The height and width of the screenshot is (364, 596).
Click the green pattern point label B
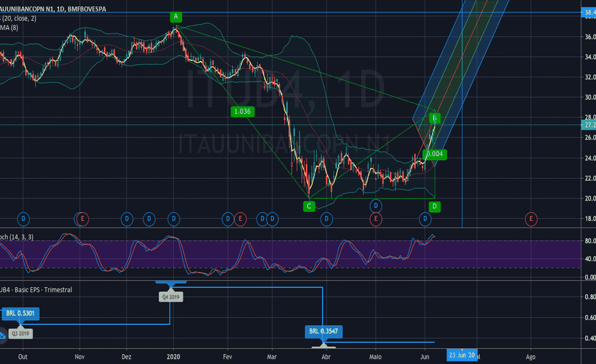(435, 118)
